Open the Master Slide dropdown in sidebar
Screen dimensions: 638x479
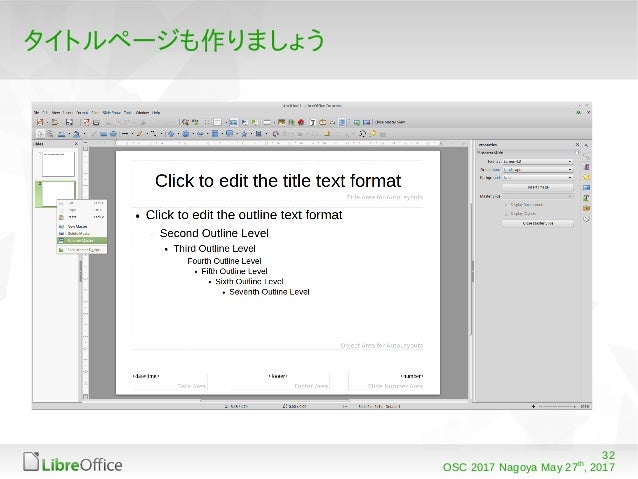tap(538, 196)
